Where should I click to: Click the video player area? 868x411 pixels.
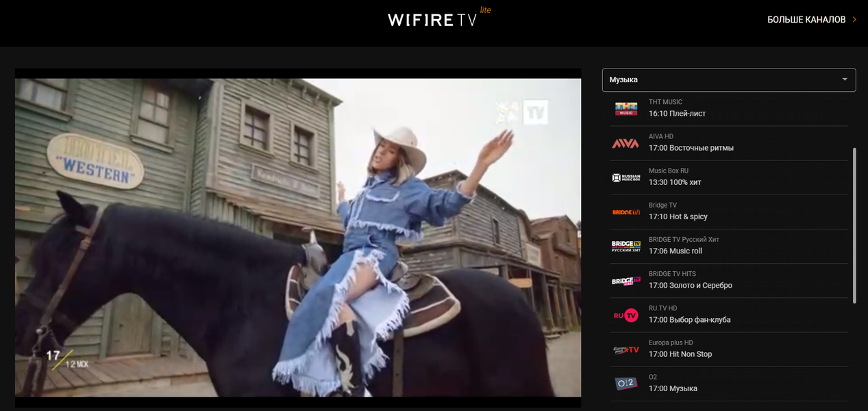point(298,238)
